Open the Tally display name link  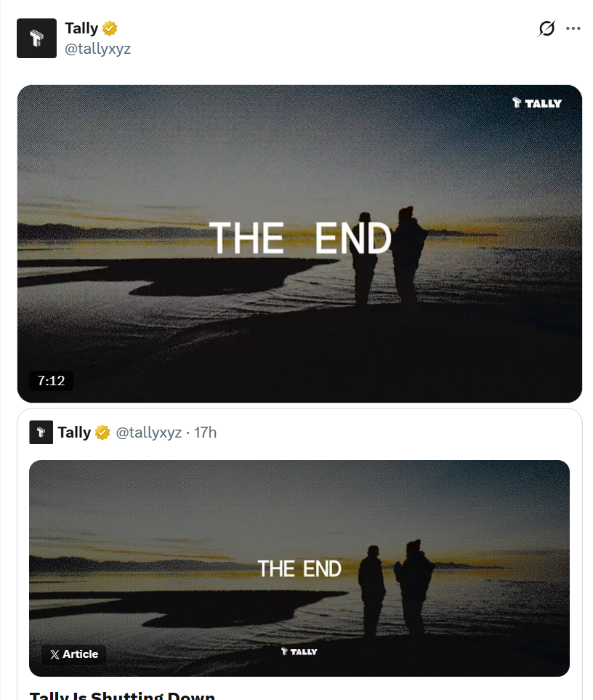pyautogui.click(x=81, y=28)
